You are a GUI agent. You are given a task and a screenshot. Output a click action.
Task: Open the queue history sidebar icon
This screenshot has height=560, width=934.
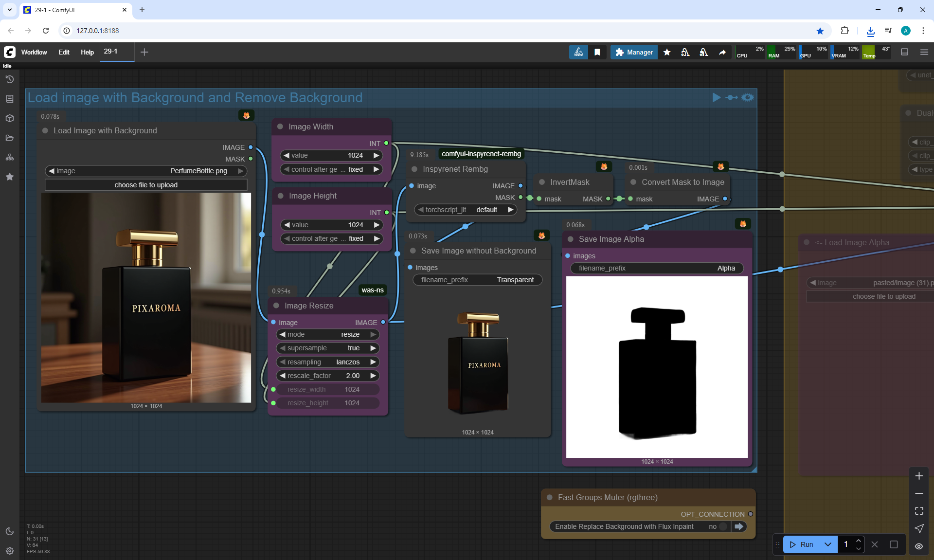click(x=9, y=79)
